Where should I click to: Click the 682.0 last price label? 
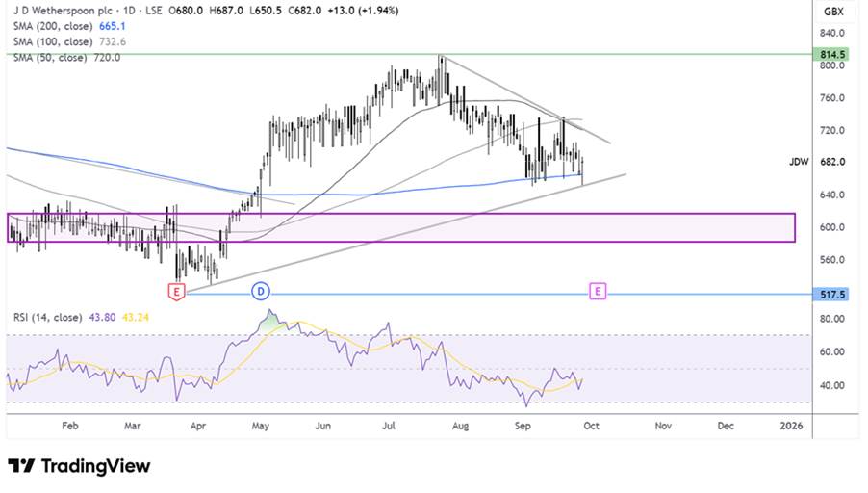pos(832,162)
